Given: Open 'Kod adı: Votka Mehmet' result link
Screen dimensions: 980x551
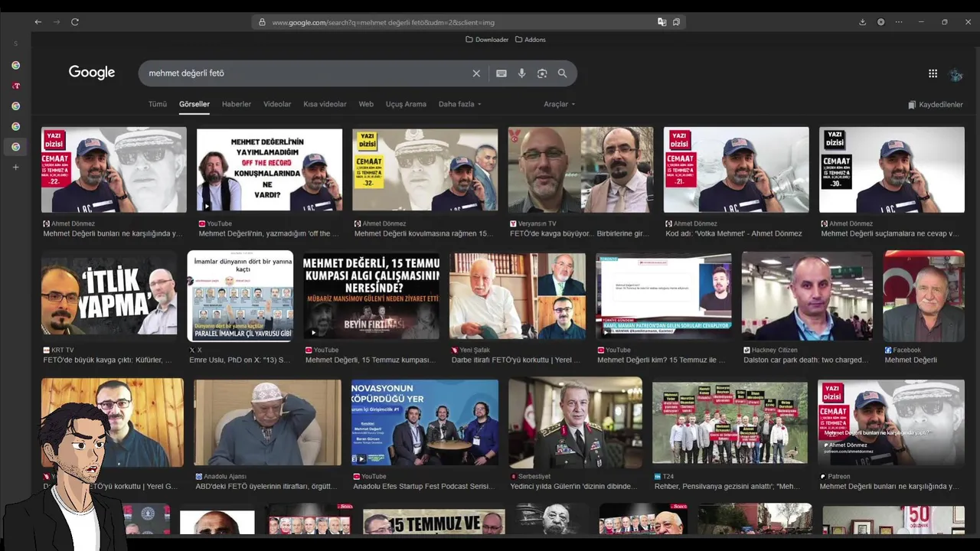Looking at the screenshot, I should tap(733, 233).
